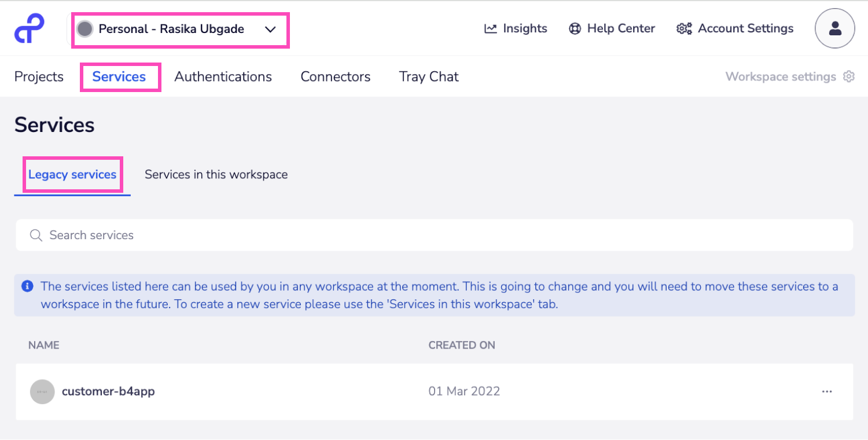
Task: Click the Account Settings gears icon
Action: pyautogui.click(x=684, y=28)
